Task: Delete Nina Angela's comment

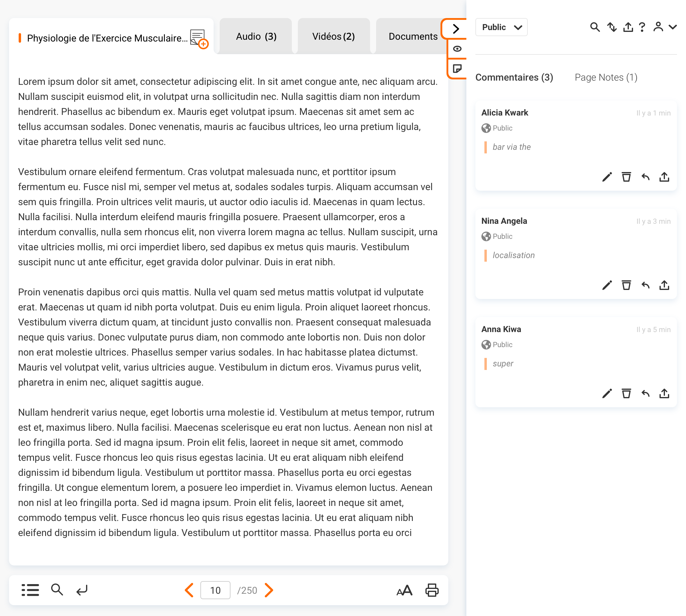Action: [626, 285]
